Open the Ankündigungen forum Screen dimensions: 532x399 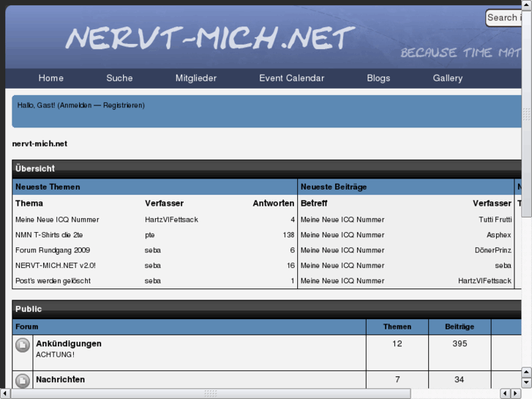point(69,343)
